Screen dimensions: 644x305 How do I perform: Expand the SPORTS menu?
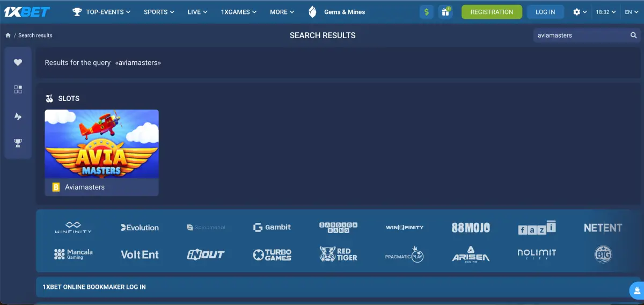click(159, 12)
